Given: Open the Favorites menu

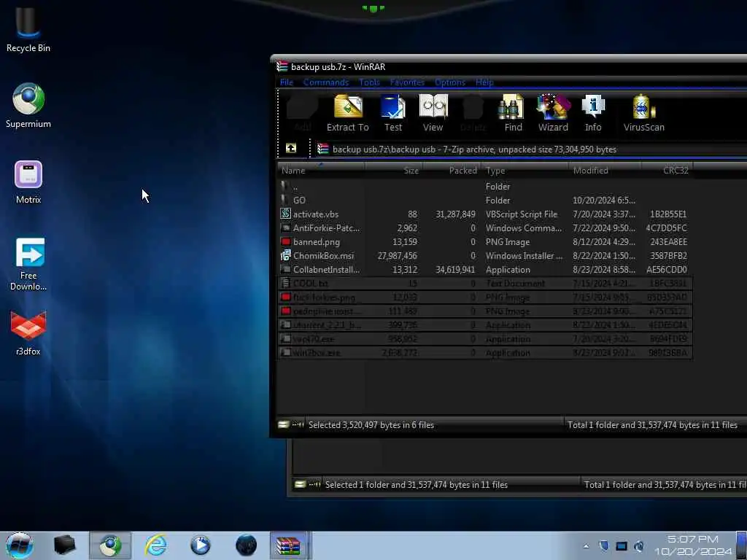Looking at the screenshot, I should pos(407,82).
